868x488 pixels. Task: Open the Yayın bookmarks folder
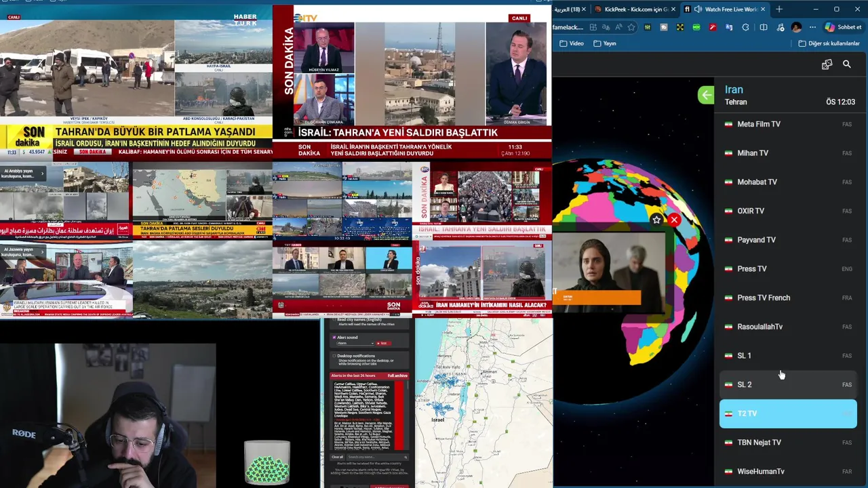(x=604, y=43)
